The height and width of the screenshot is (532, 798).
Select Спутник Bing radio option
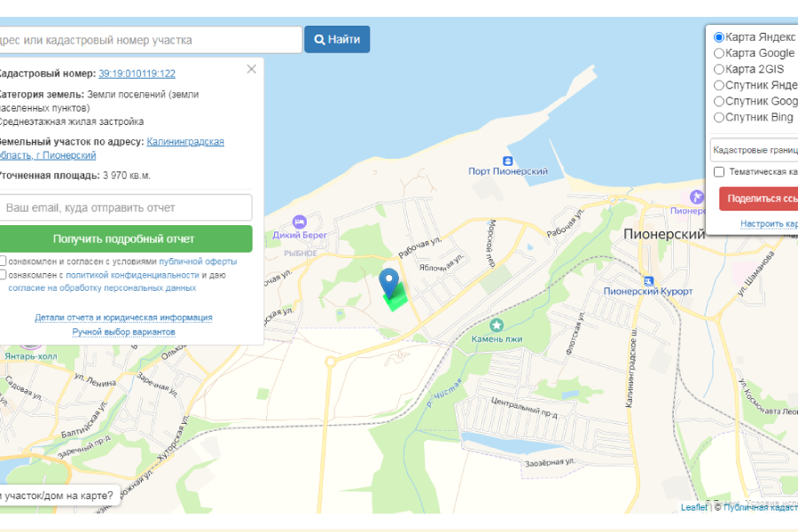(719, 117)
